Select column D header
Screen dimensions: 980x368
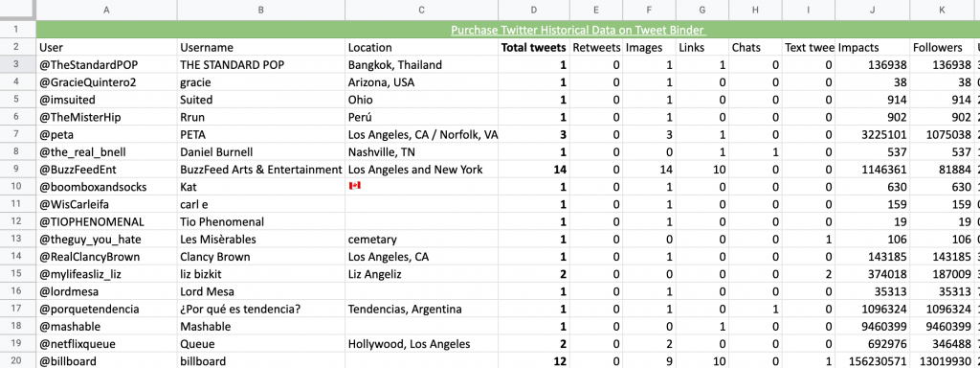(534, 10)
